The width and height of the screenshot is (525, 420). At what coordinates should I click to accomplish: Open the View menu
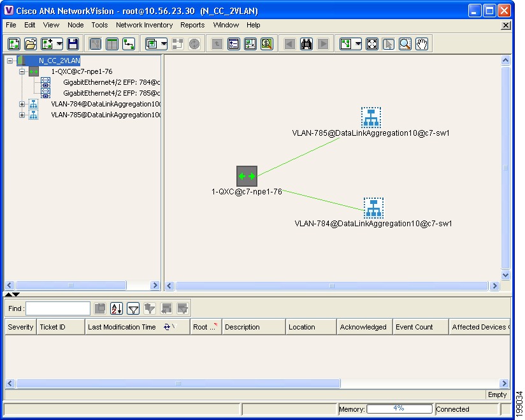[x=51, y=25]
